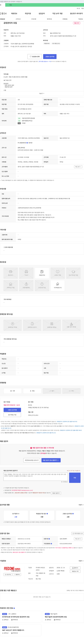Open the 취업지원 menu

click(x=28, y=14)
